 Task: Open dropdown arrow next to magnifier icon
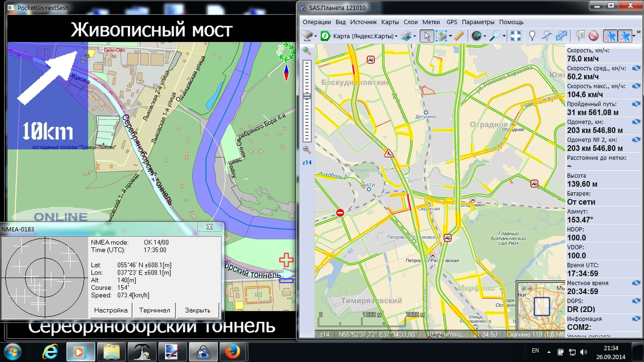click(504, 36)
